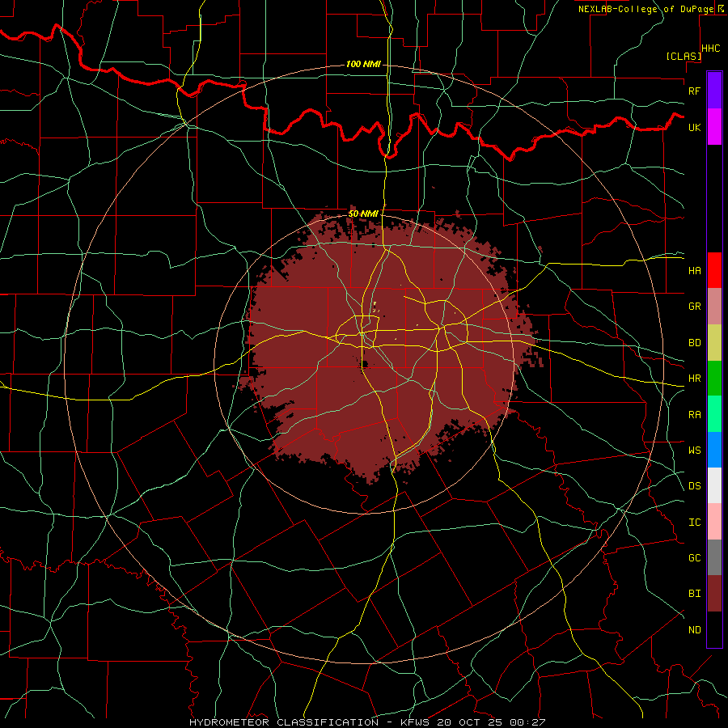Screen dimensions: 728x728
Task: Click the IC light pink swatch
Action: click(714, 522)
